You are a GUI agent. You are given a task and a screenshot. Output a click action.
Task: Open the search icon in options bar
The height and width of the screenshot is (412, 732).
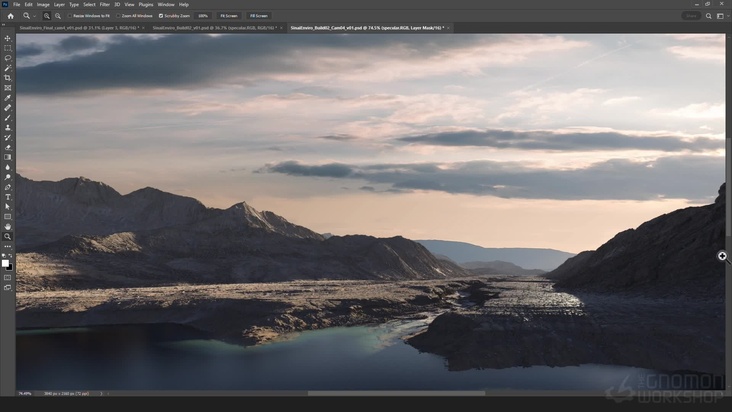point(708,16)
